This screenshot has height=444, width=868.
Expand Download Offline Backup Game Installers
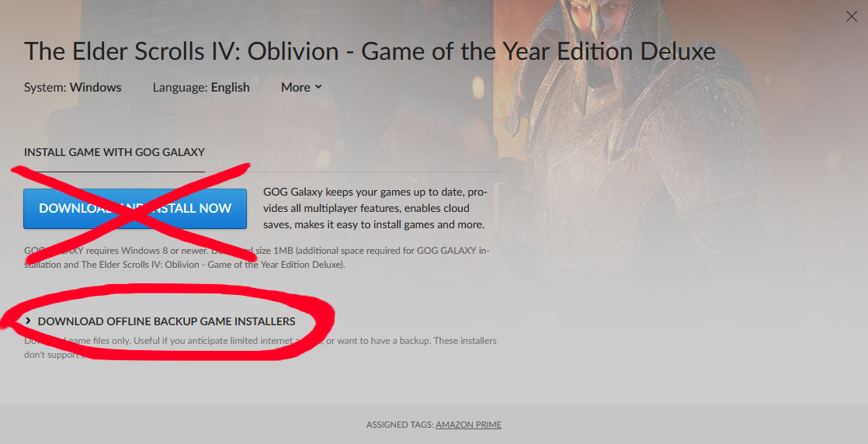point(166,321)
